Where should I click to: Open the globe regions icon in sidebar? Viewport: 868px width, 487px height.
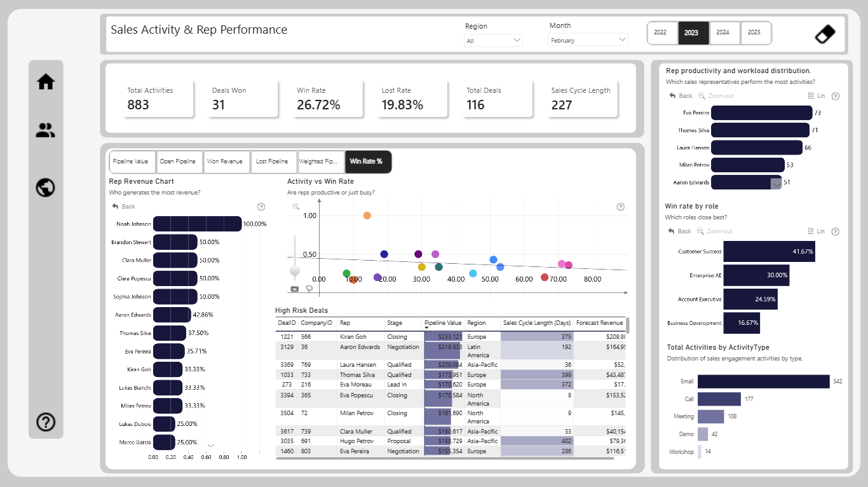coord(46,188)
